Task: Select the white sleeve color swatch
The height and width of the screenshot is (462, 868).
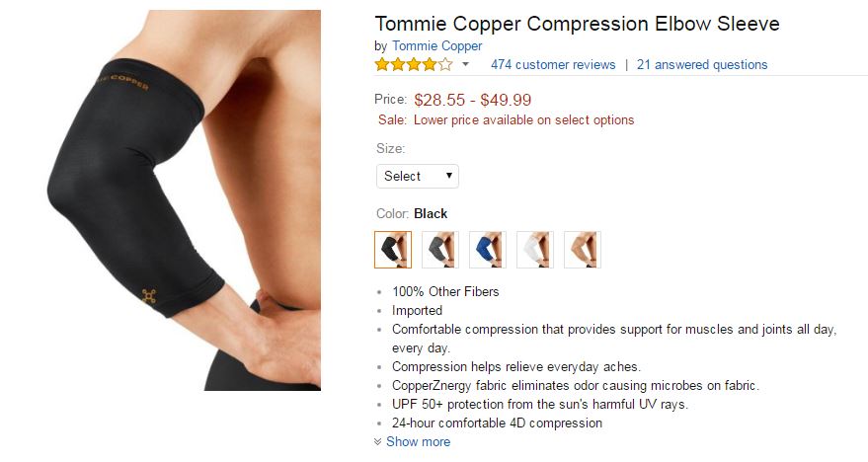Action: point(535,250)
